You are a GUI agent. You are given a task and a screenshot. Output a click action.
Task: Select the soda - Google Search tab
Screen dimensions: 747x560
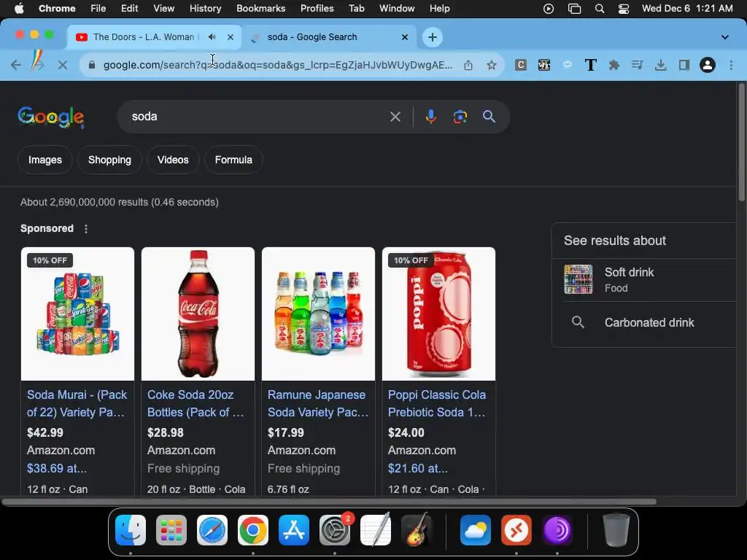click(x=312, y=37)
